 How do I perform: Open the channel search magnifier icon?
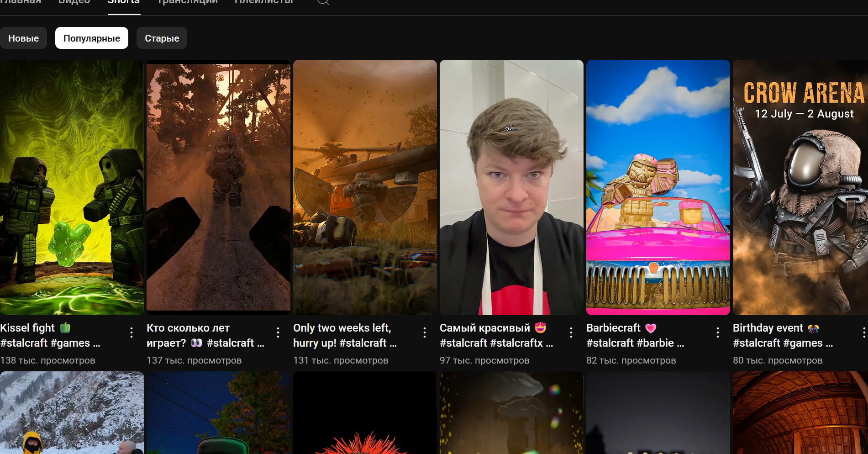[x=323, y=1]
